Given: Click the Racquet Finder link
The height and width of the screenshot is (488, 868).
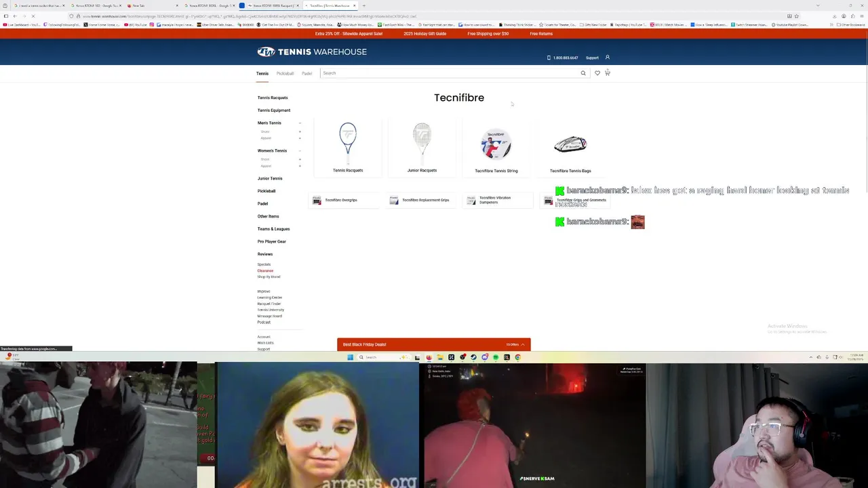Looking at the screenshot, I should coord(269,304).
